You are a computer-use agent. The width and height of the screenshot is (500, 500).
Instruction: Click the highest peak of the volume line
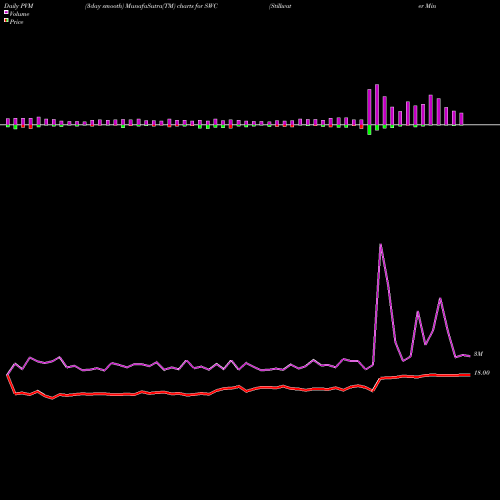[x=381, y=245]
